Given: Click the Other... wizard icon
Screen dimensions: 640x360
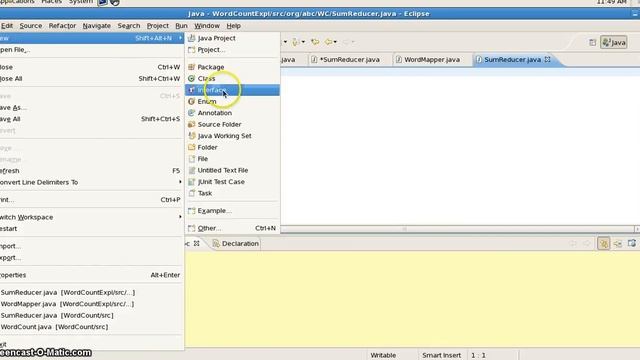Looking at the screenshot, I should tap(191, 228).
